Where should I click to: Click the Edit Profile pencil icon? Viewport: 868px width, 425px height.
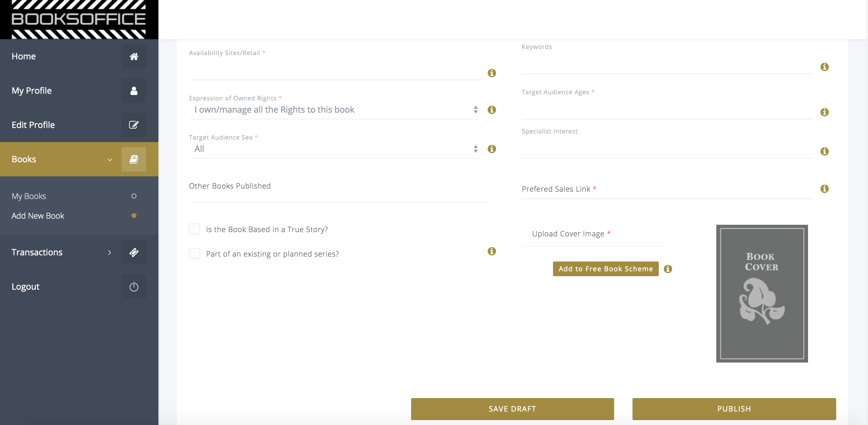[134, 125]
